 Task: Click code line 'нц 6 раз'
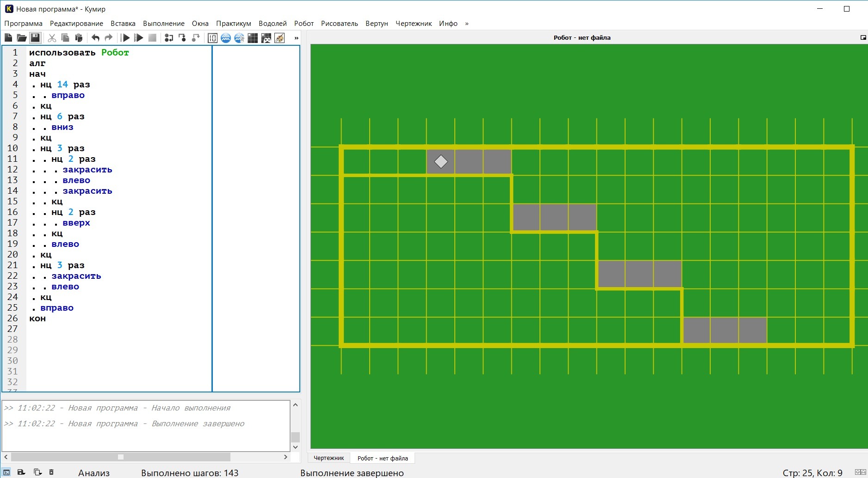point(62,116)
